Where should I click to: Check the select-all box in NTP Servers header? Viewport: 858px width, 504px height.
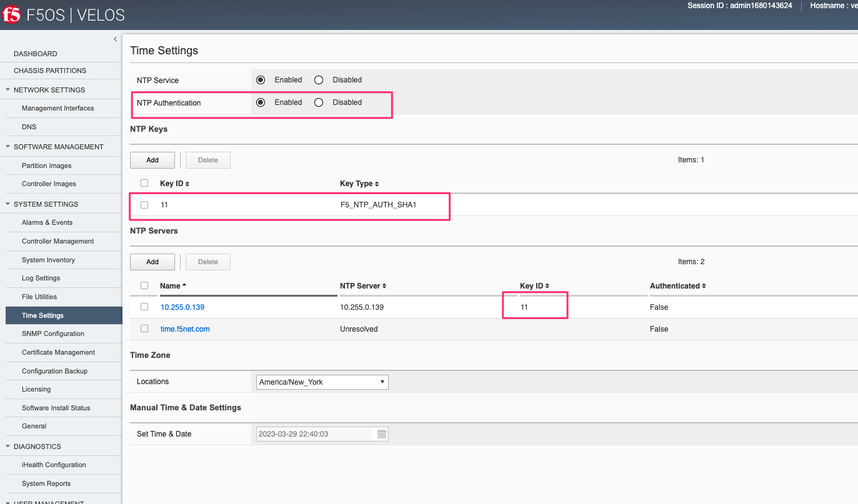pyautogui.click(x=144, y=285)
